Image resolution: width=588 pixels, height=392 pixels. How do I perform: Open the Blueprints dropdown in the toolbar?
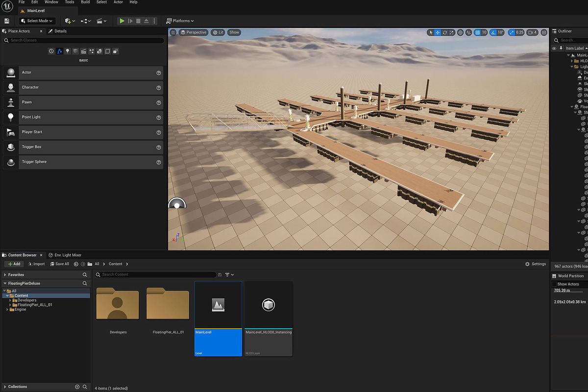point(85,21)
